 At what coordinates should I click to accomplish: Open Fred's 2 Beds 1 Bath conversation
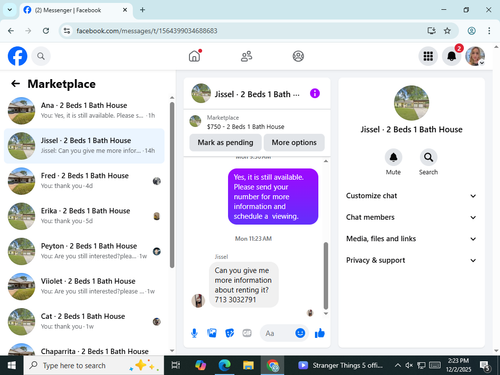pos(84,181)
